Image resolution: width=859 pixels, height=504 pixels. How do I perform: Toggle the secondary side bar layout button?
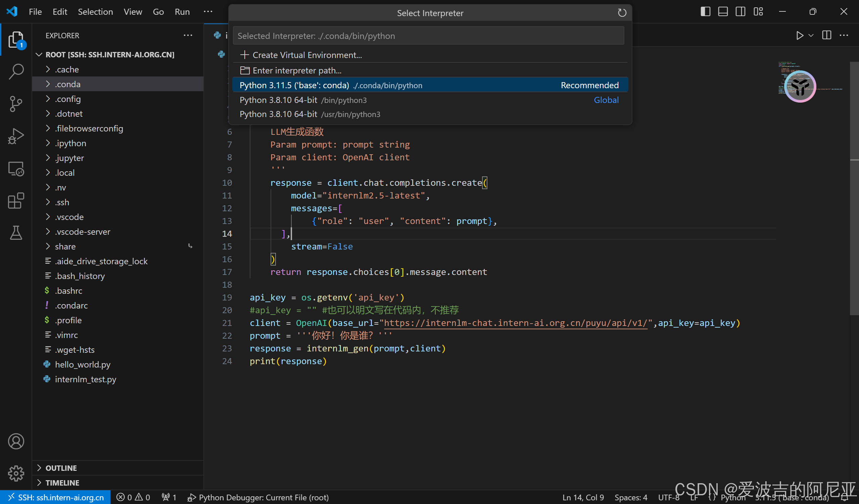click(740, 12)
